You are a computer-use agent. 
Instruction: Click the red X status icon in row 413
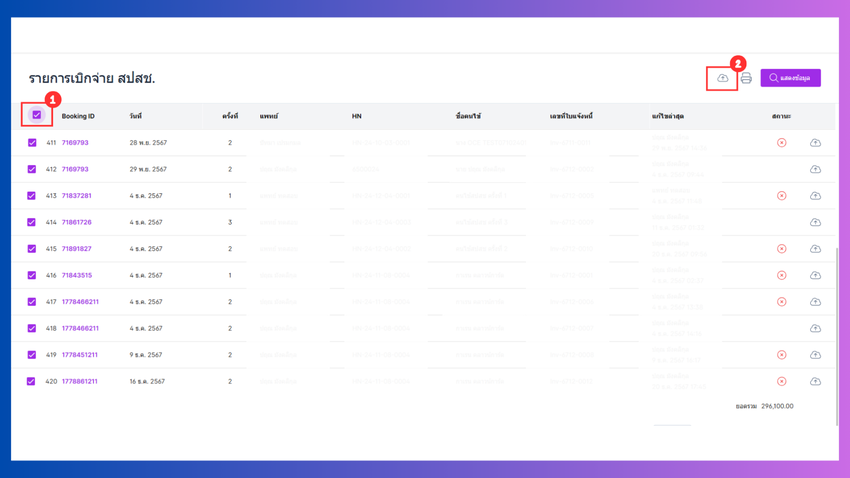pyautogui.click(x=781, y=196)
